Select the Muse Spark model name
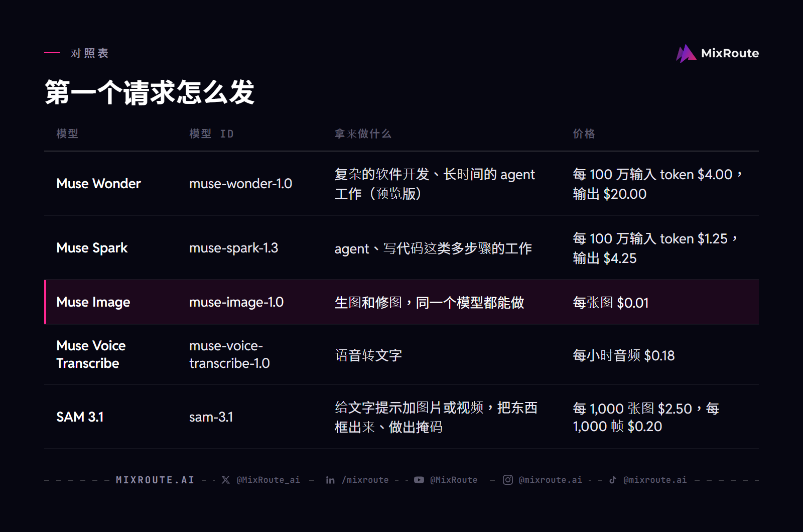The image size is (803, 532). pyautogui.click(x=92, y=248)
